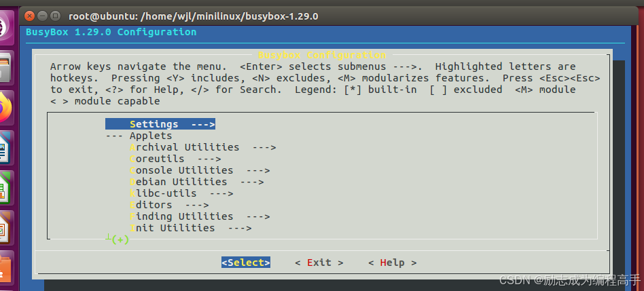Click the '--- Applets' heading row
This screenshot has height=291, width=644.
pyautogui.click(x=139, y=136)
